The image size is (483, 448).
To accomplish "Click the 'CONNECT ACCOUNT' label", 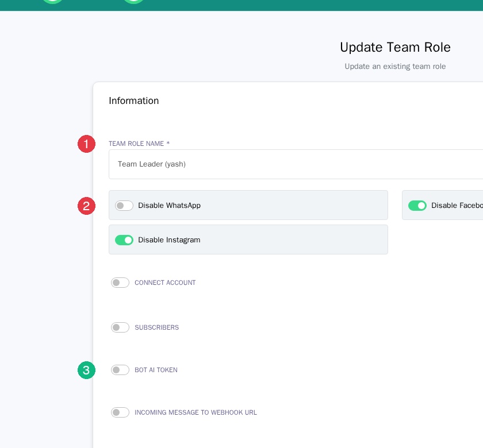I will tap(165, 283).
